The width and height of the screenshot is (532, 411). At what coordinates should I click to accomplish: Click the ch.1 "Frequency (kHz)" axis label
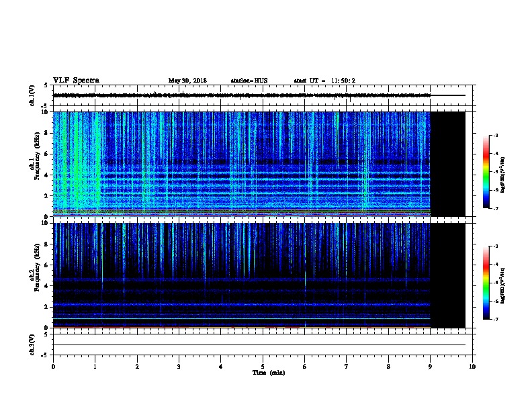click(38, 156)
